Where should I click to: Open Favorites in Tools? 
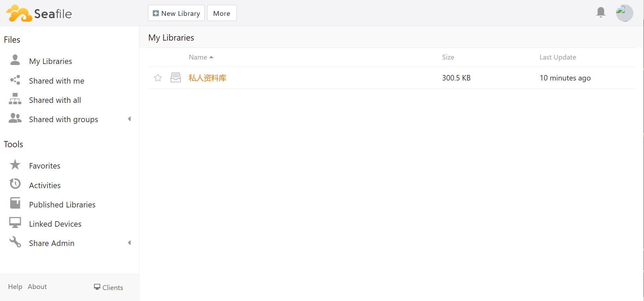pyautogui.click(x=45, y=166)
